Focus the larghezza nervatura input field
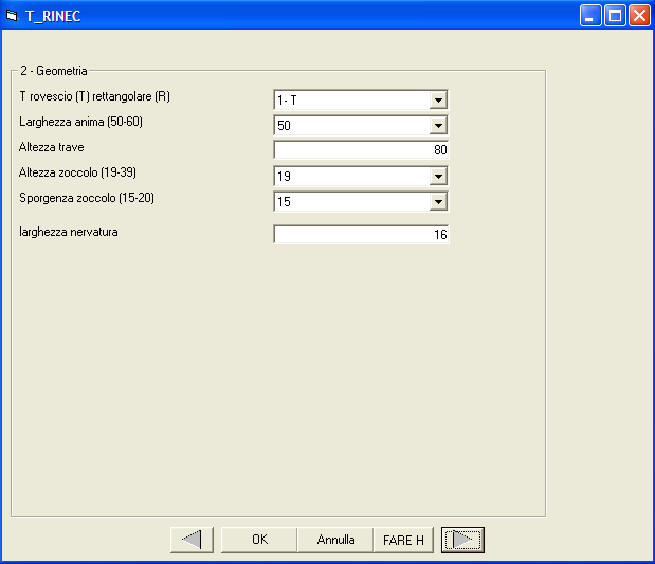655x564 pixels. 360,235
